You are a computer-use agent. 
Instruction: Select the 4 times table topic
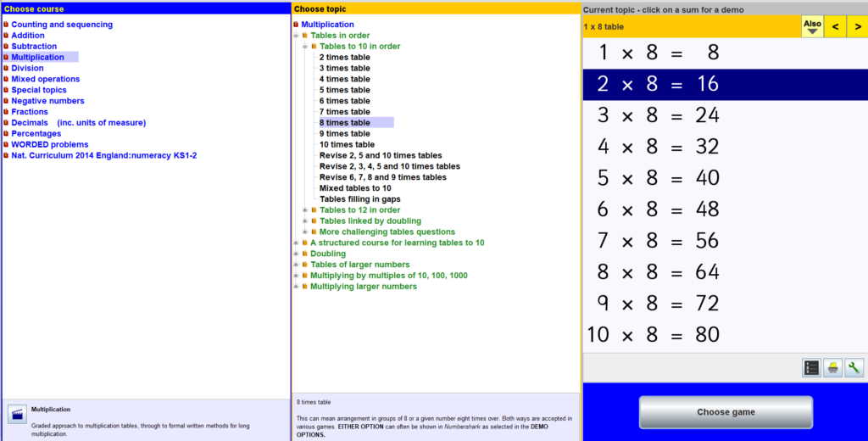coord(344,79)
